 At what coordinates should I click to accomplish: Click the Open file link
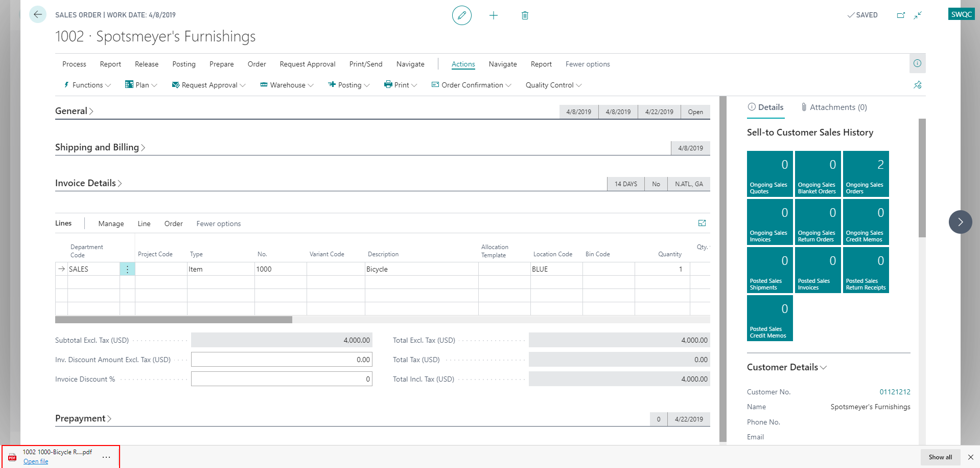tap(36, 461)
